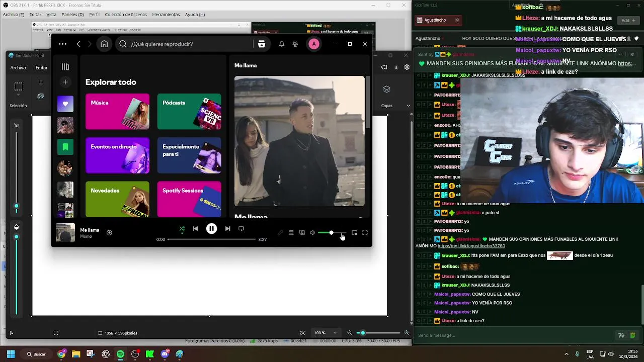This screenshot has width=644, height=362.
Task: Open the Spotify queue
Action: click(291, 233)
